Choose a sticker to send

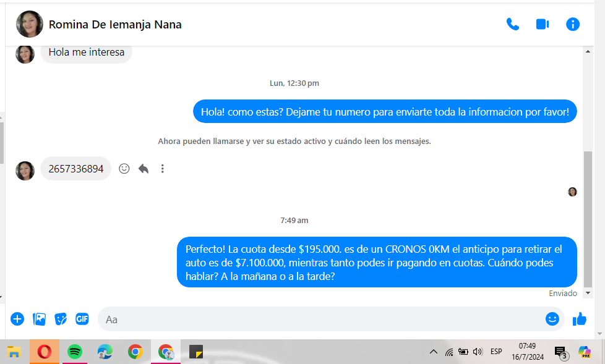[x=61, y=319]
